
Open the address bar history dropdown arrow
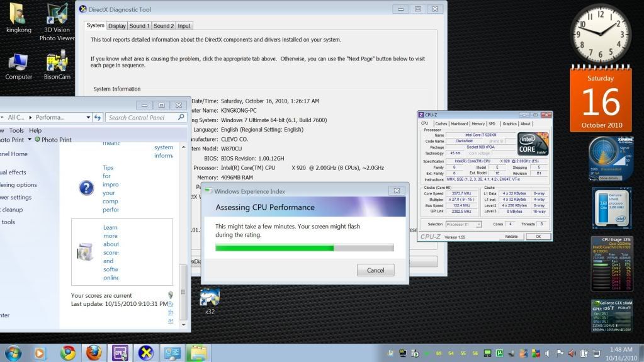(87, 117)
